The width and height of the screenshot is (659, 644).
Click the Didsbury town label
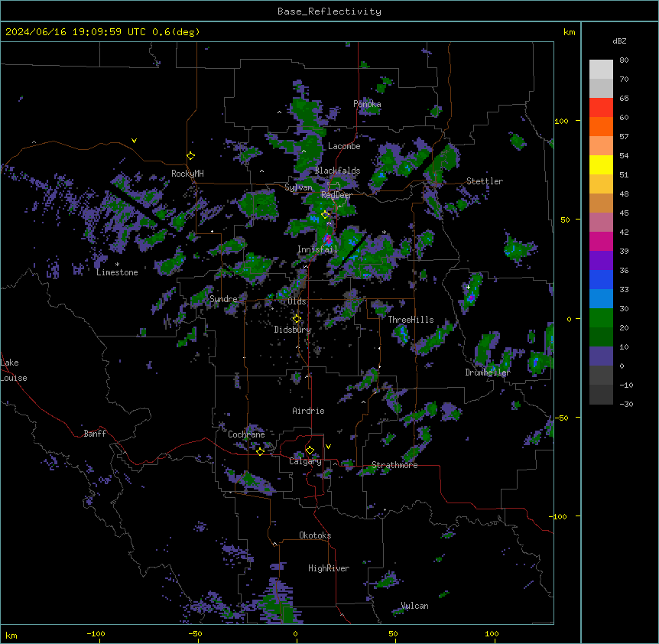tap(293, 330)
